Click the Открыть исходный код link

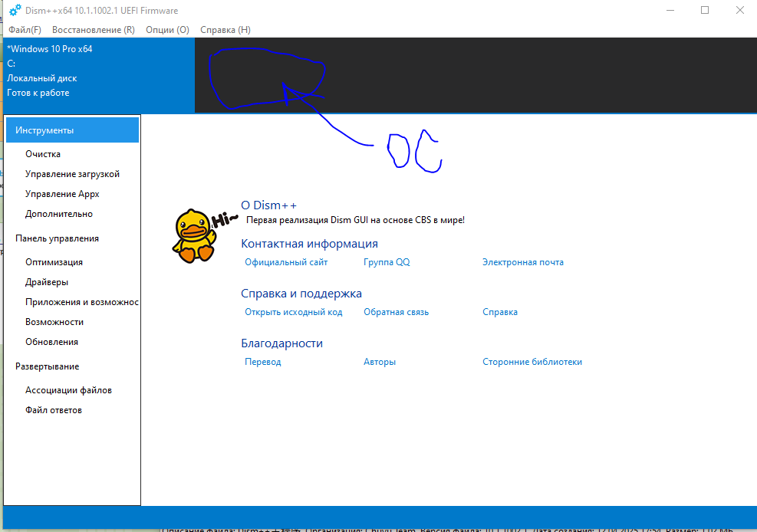[294, 312]
